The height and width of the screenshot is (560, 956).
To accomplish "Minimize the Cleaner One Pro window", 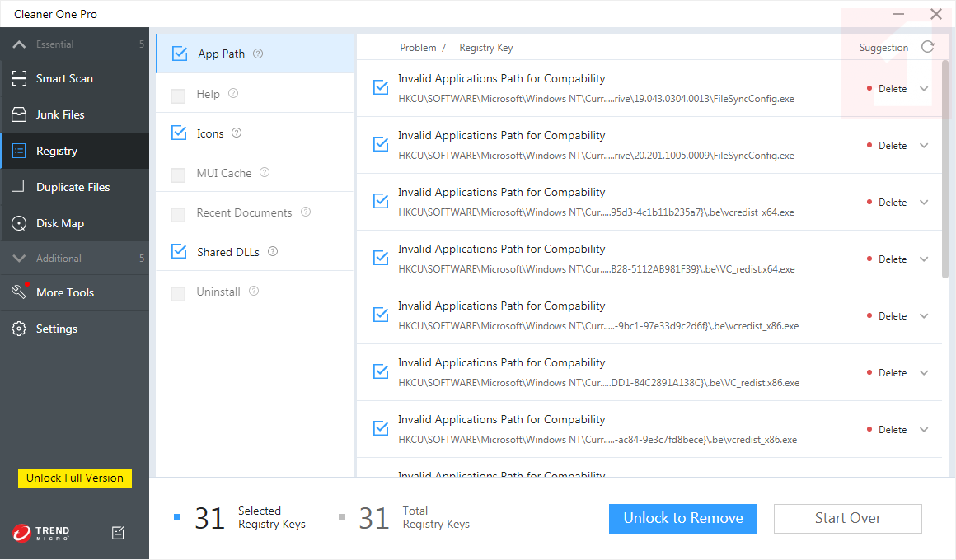I will pyautogui.click(x=898, y=13).
